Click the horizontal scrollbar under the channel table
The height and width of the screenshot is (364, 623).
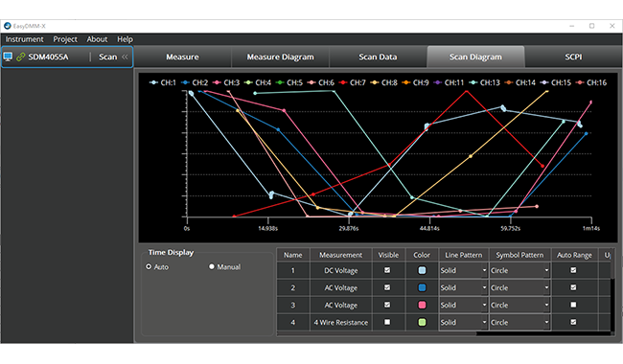377,334
